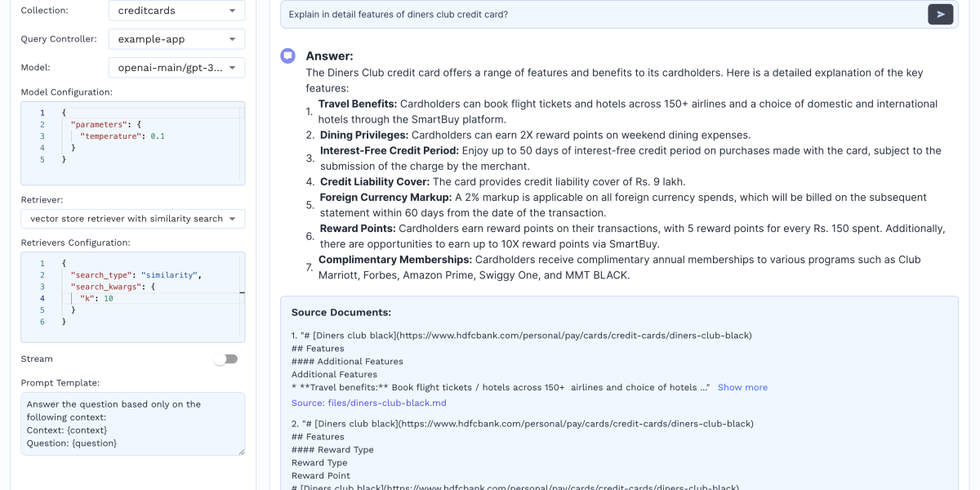Open the Query Controller example-app dropdown
The height and width of the screenshot is (490, 980).
176,39
